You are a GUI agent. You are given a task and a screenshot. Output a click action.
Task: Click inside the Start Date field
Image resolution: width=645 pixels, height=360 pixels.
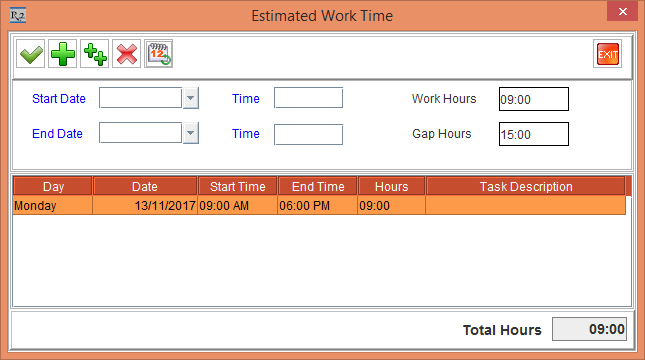pyautogui.click(x=141, y=98)
